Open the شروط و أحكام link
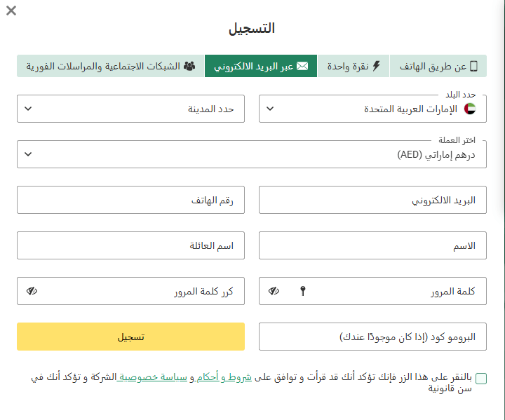The height and width of the screenshot is (420, 505). click(224, 377)
